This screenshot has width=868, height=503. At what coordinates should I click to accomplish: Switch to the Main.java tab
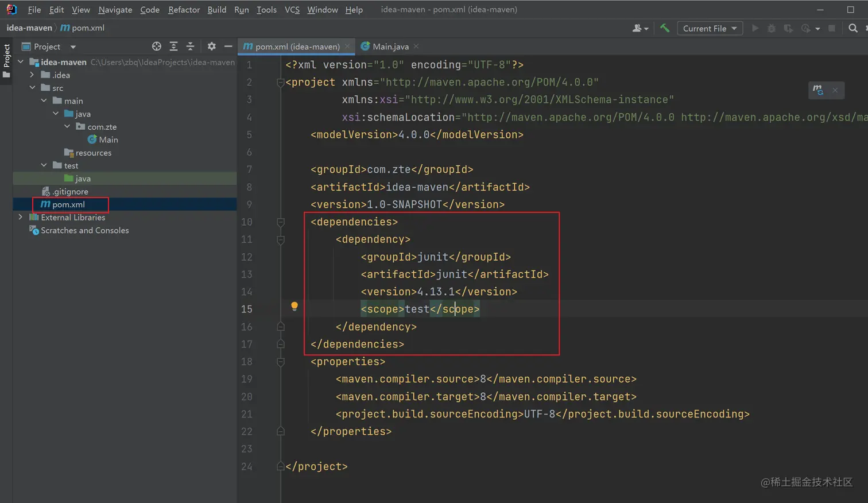(390, 47)
